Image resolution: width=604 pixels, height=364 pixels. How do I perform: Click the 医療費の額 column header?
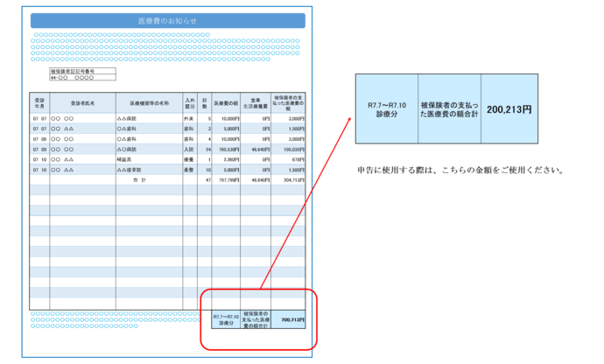point(226,102)
